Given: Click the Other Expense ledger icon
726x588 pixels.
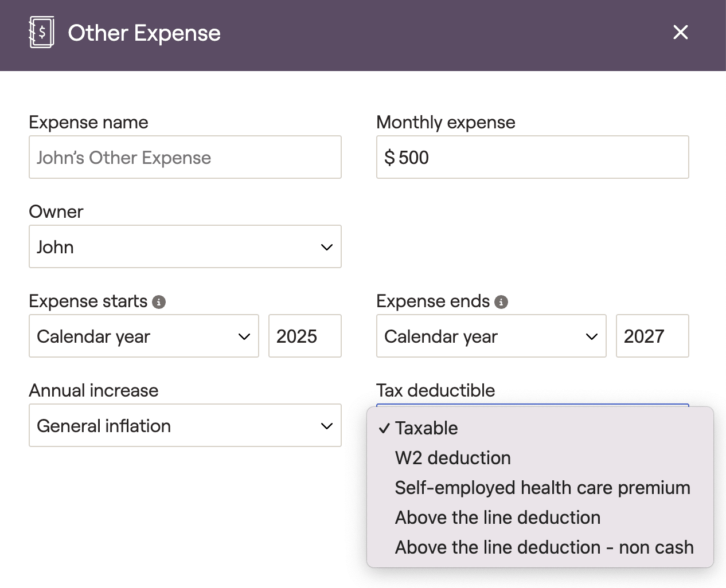Looking at the screenshot, I should [x=41, y=33].
